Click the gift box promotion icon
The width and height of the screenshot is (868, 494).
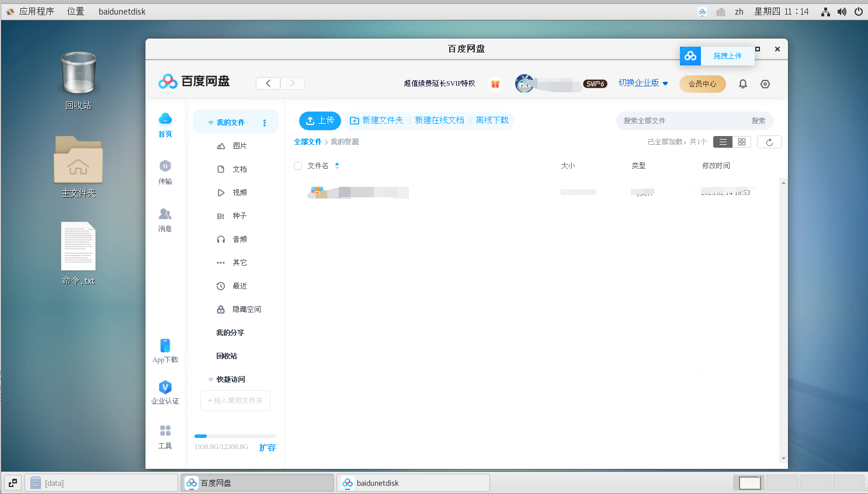coord(495,84)
